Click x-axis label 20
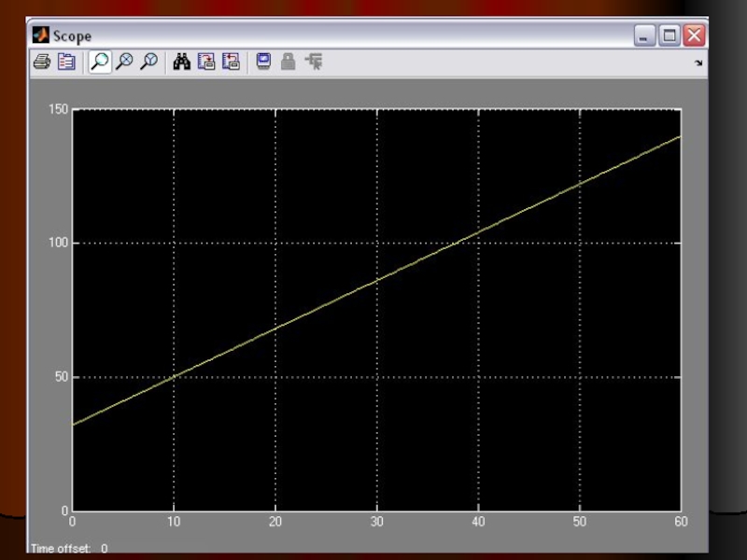Image resolution: width=747 pixels, height=560 pixels. 275,522
